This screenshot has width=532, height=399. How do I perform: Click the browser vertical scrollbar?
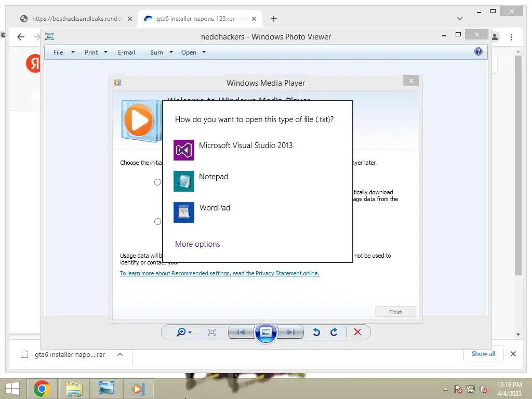point(518,165)
